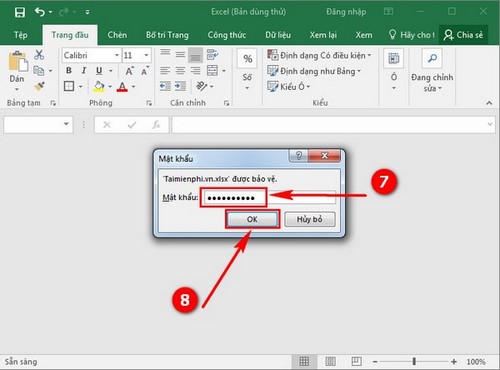Image resolution: width=500 pixels, height=370 pixels.
Task: Decrease indent icon
Action: point(165,86)
